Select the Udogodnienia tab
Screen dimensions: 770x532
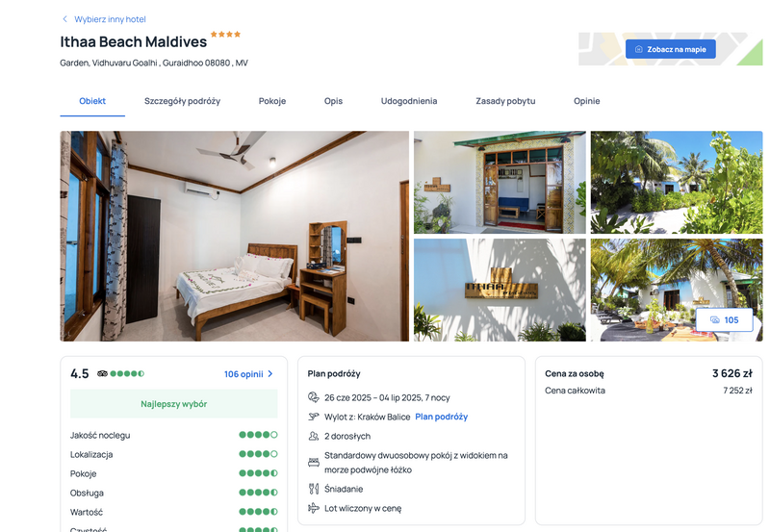[x=409, y=101]
